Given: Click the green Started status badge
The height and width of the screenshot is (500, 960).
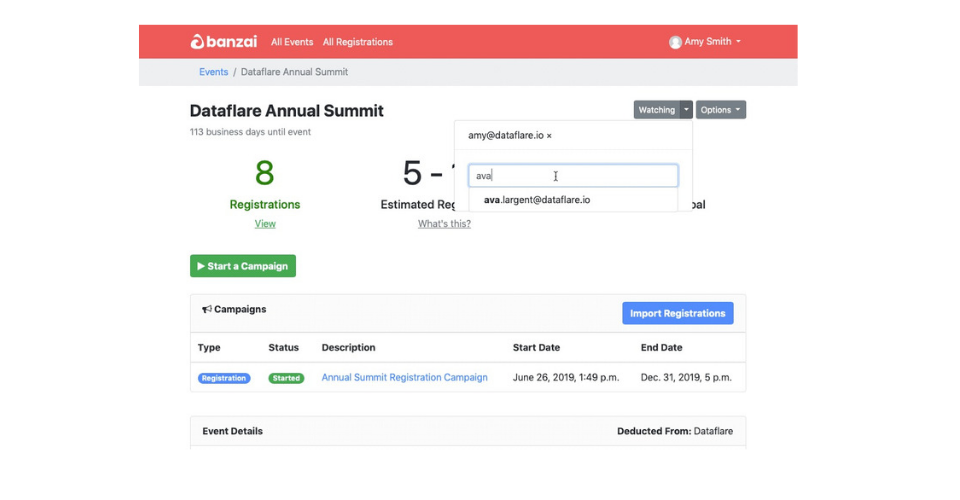Looking at the screenshot, I should [286, 378].
